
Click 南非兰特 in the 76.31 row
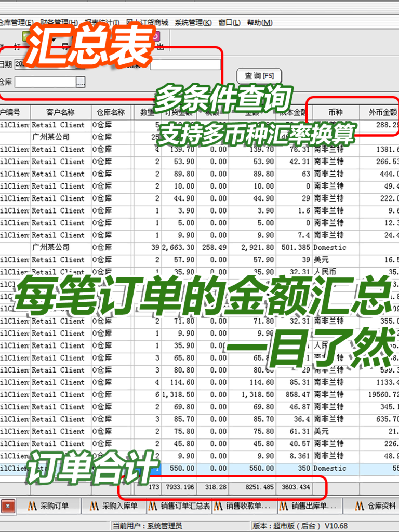click(x=328, y=150)
